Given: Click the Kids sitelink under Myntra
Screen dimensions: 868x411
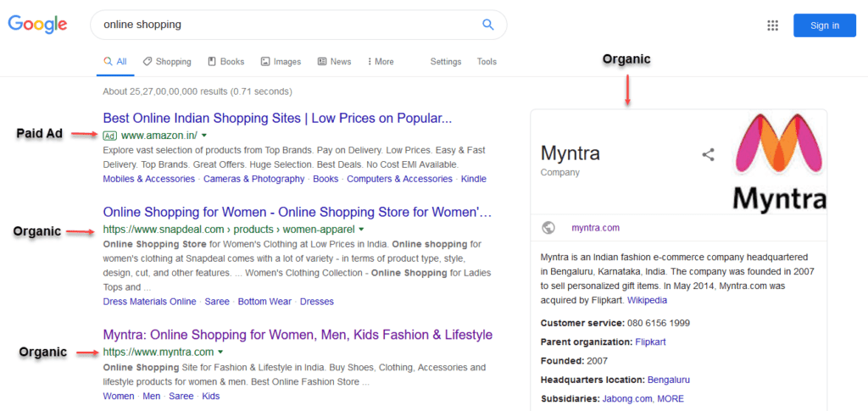Looking at the screenshot, I should point(211,396).
